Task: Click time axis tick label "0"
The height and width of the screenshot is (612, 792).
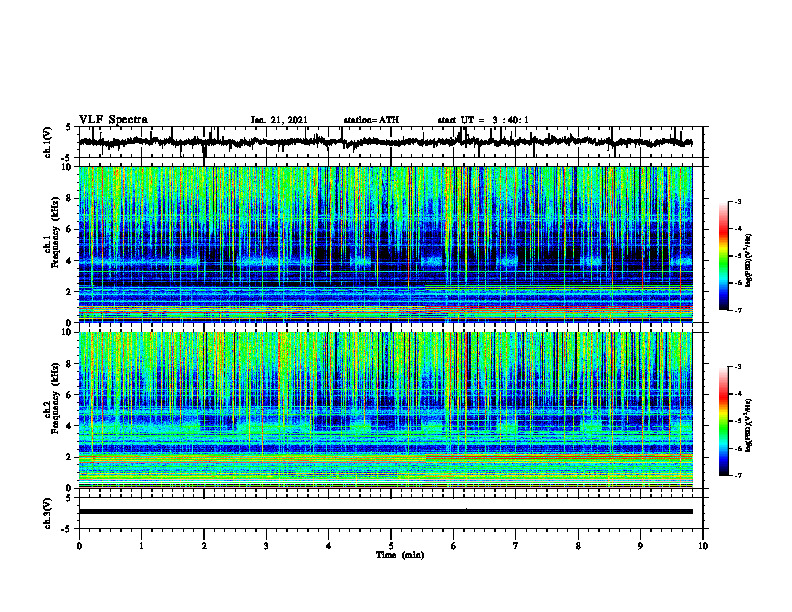Action: click(x=79, y=546)
